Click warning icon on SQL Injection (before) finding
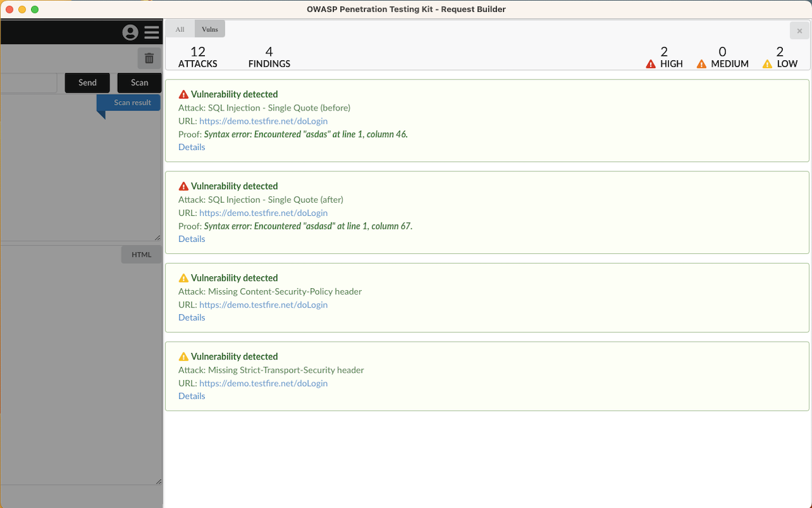Screen dimensions: 812x508 pyautogui.click(x=184, y=95)
